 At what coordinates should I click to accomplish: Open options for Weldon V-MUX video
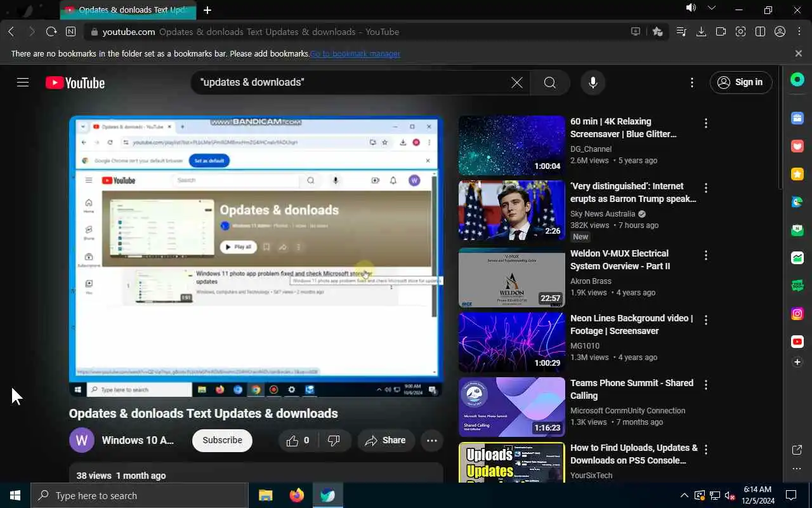tap(706, 255)
